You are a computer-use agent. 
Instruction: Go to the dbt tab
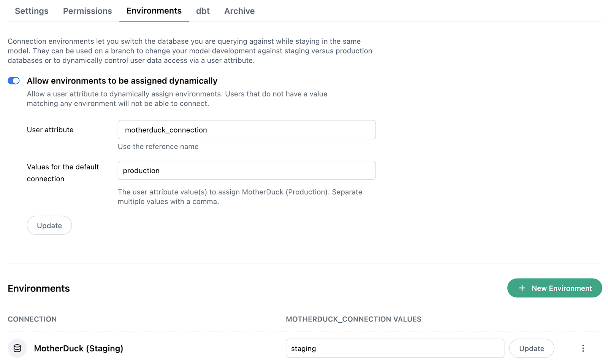[203, 11]
